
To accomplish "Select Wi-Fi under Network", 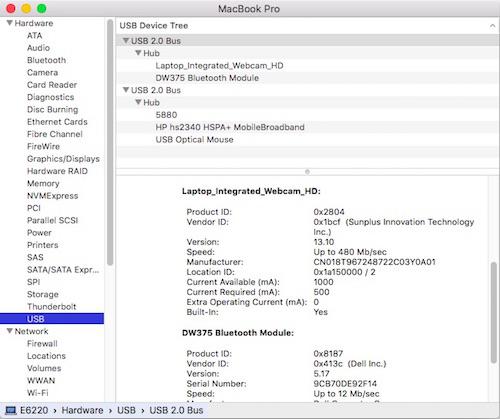I will coord(38,393).
